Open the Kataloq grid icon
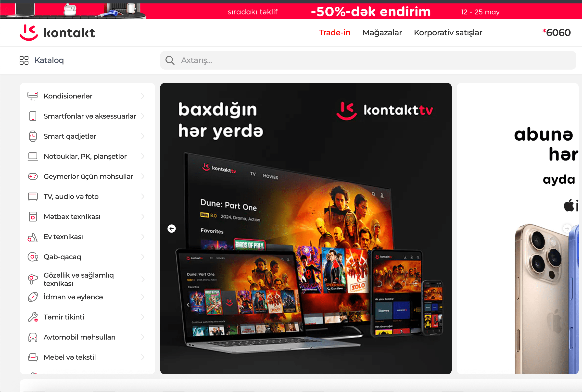This screenshot has width=582, height=392. [24, 60]
